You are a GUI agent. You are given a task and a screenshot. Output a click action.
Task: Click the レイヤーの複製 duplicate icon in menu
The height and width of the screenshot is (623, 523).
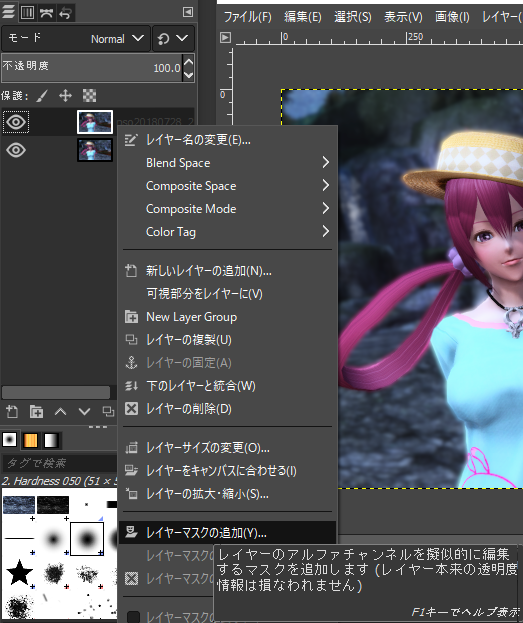[x=132, y=340]
